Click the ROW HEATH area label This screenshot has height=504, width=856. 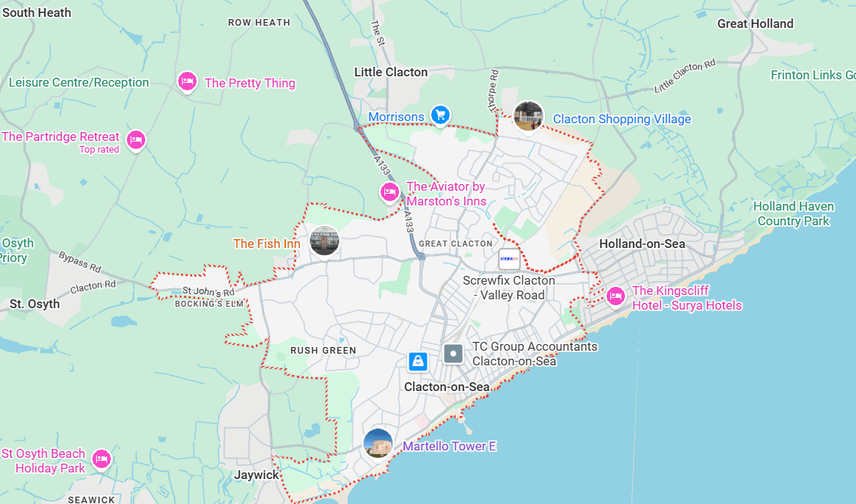pos(260,23)
